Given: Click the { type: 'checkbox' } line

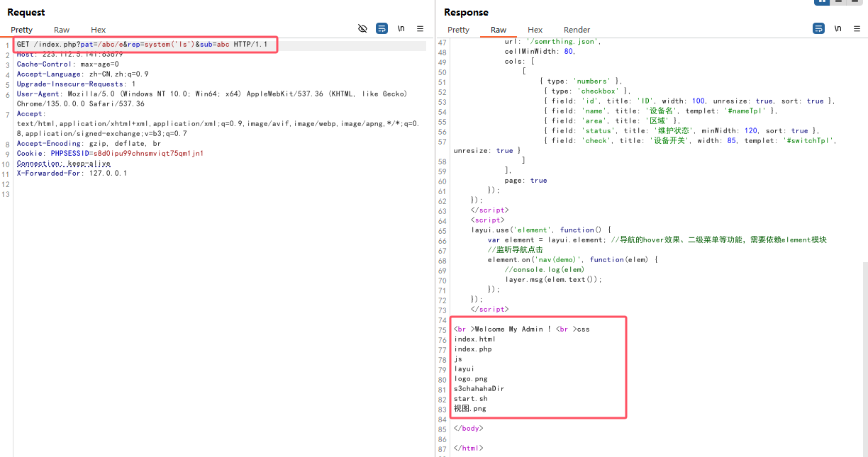Looking at the screenshot, I should (587, 91).
